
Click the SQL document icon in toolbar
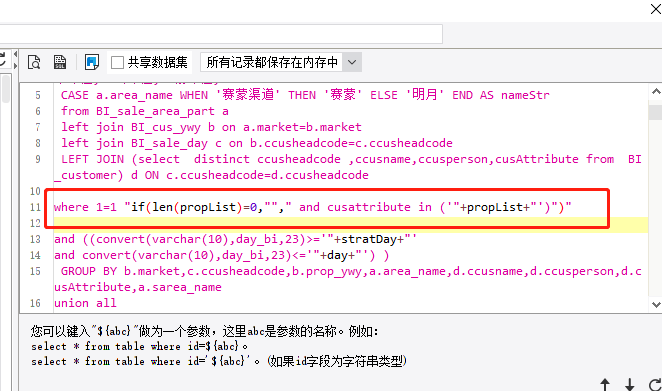60,62
